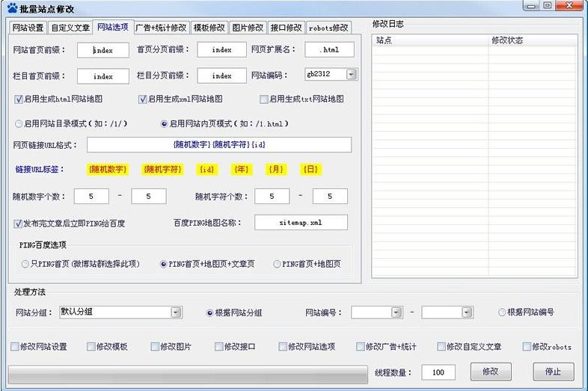Select the 网站选项 tab
Image resolution: width=588 pixels, height=391 pixels.
pyautogui.click(x=113, y=27)
